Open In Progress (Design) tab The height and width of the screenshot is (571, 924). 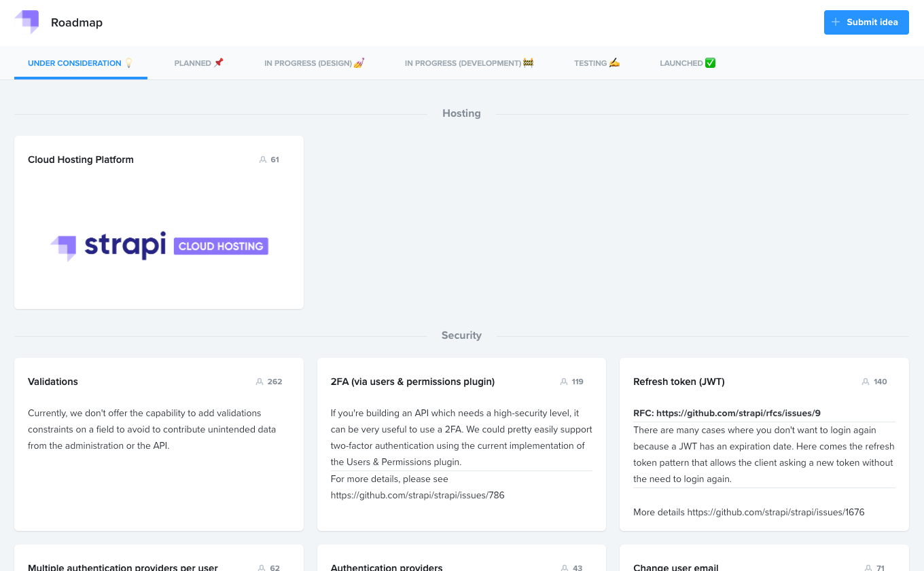click(x=315, y=63)
